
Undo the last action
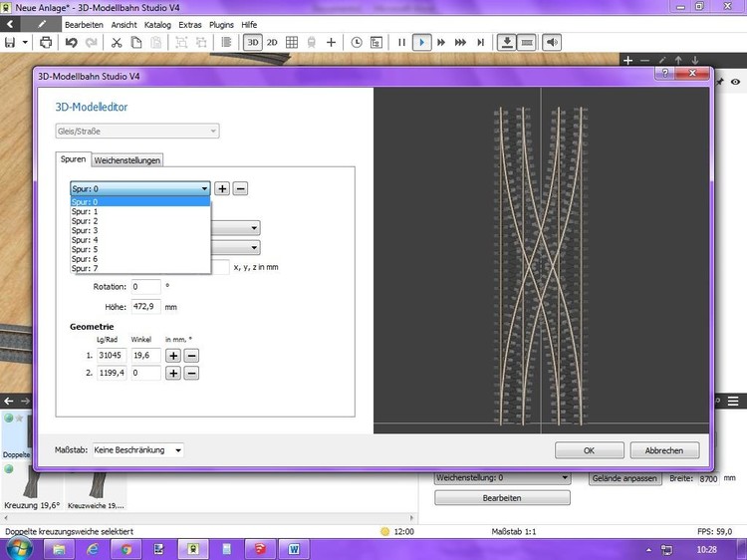click(x=71, y=43)
